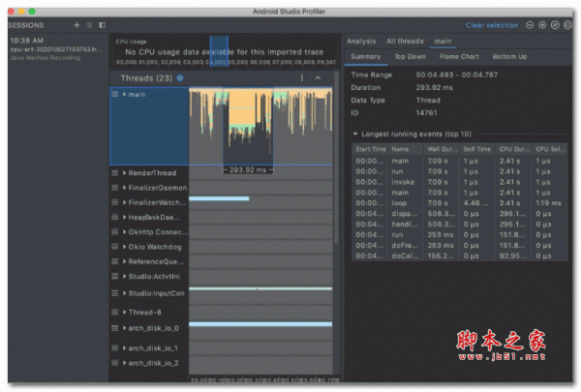This screenshot has width=581, height=392.
Task: Zoom out the timeline
Action: pyautogui.click(x=530, y=25)
